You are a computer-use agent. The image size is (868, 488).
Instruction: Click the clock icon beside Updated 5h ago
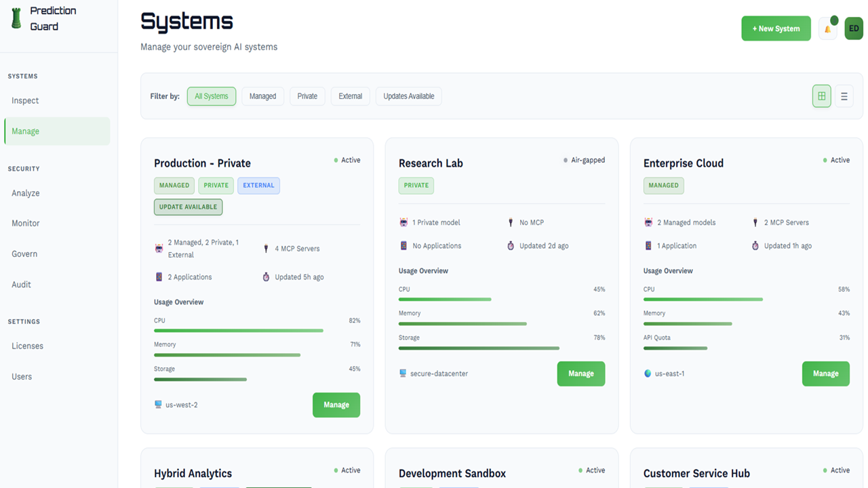[x=266, y=277]
